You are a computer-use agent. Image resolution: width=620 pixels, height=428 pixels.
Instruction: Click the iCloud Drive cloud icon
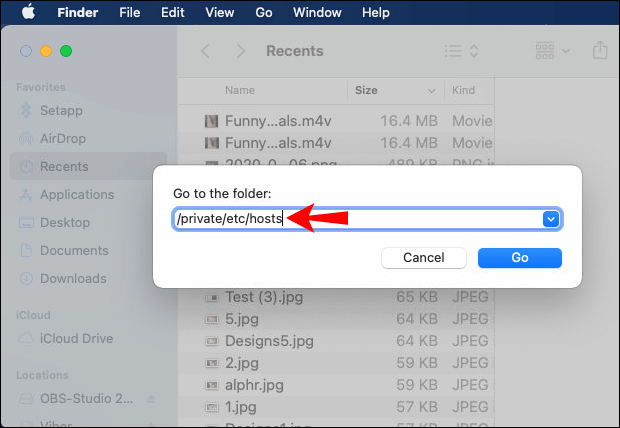pos(26,338)
